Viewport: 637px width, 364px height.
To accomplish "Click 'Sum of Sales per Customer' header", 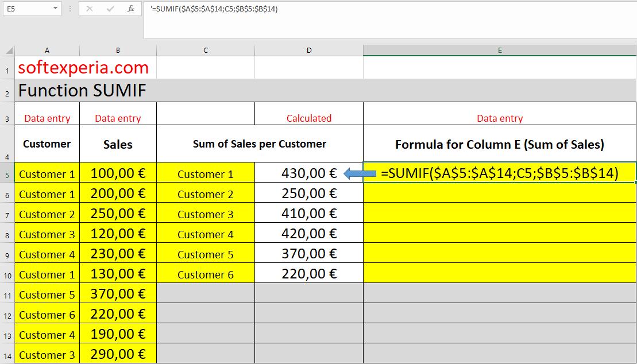I will (x=260, y=144).
